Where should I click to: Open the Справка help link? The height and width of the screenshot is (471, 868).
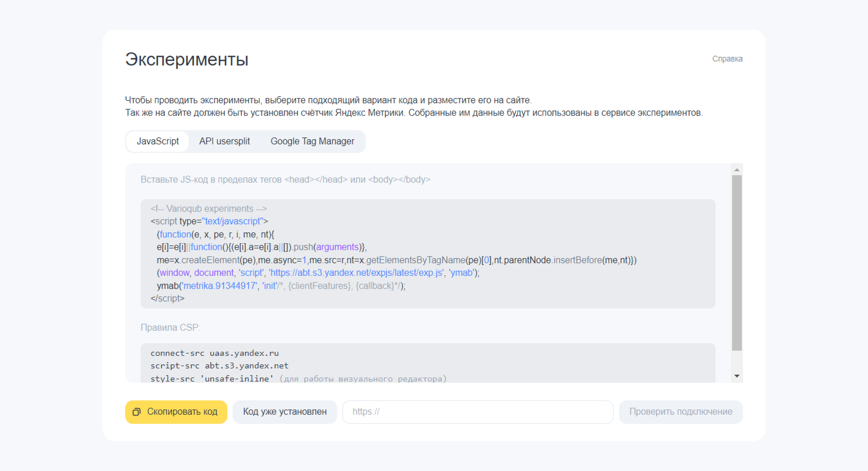727,59
